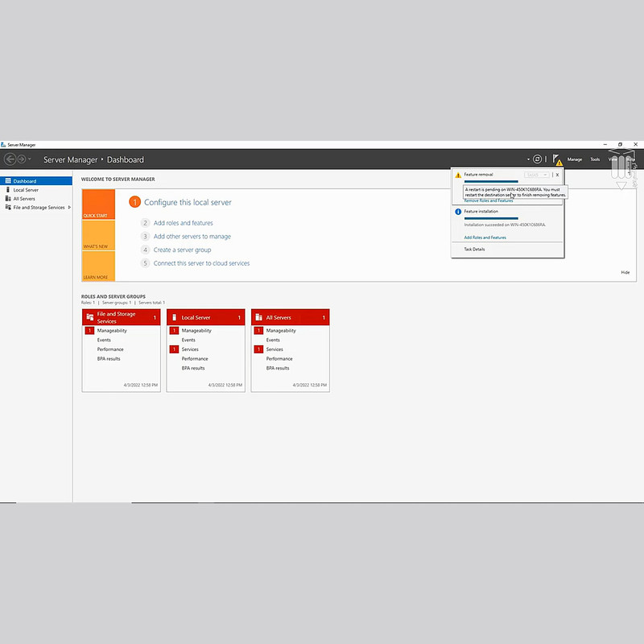Select File and Storage Services in sidebar
The height and width of the screenshot is (644, 644).
[36, 208]
